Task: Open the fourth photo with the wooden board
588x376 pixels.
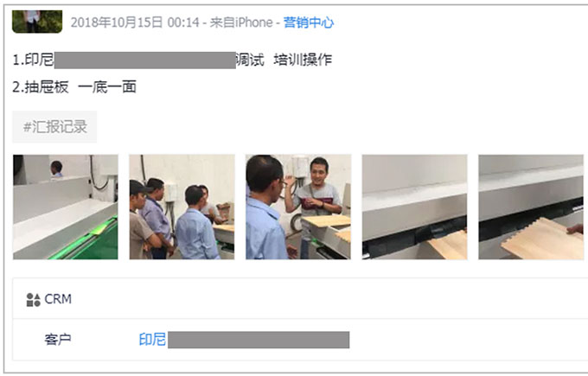Action: 415,207
